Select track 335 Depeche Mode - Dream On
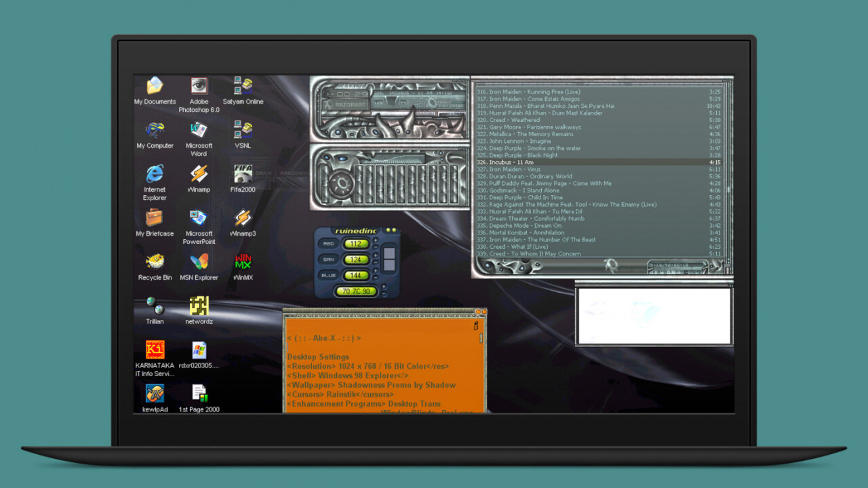This screenshot has width=868, height=488. coord(536,226)
